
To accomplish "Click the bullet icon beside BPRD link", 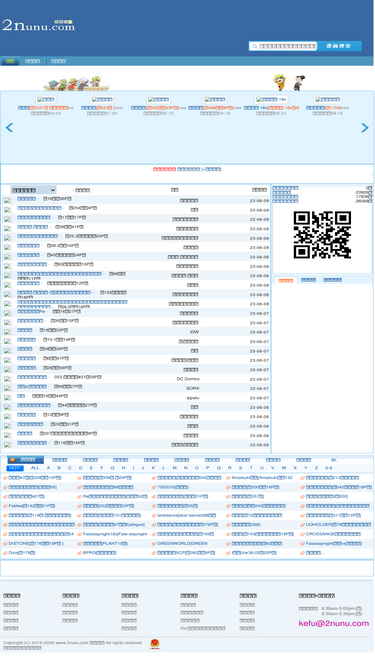I will click(80, 553).
